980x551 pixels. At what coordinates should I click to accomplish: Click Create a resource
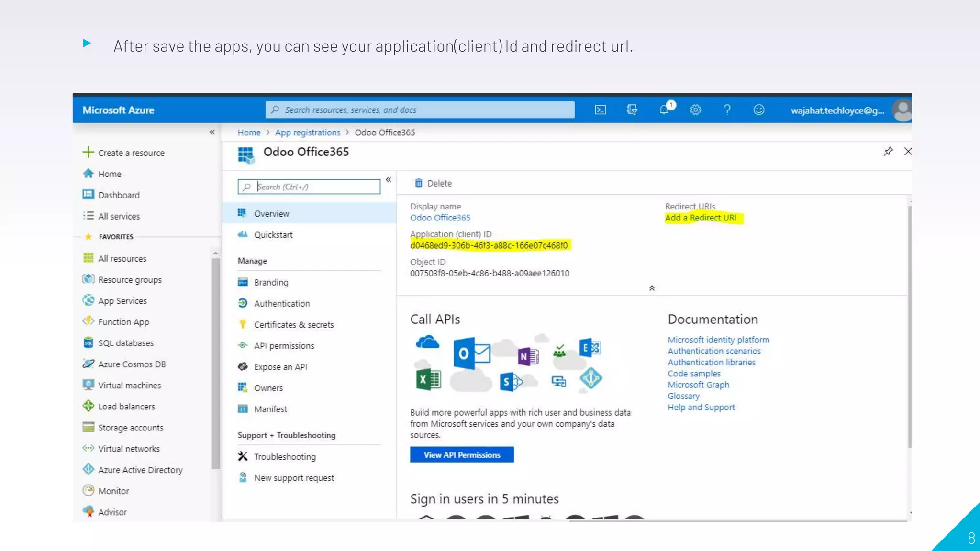(123, 153)
